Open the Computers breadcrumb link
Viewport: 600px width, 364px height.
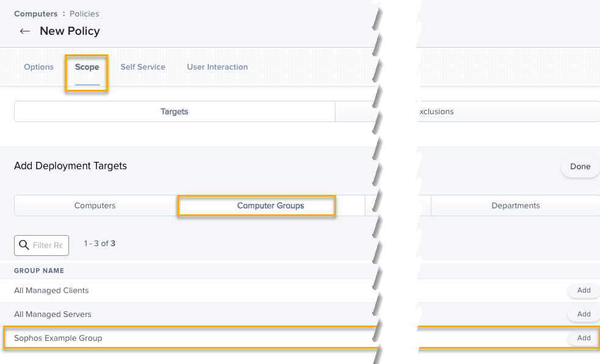coord(35,13)
